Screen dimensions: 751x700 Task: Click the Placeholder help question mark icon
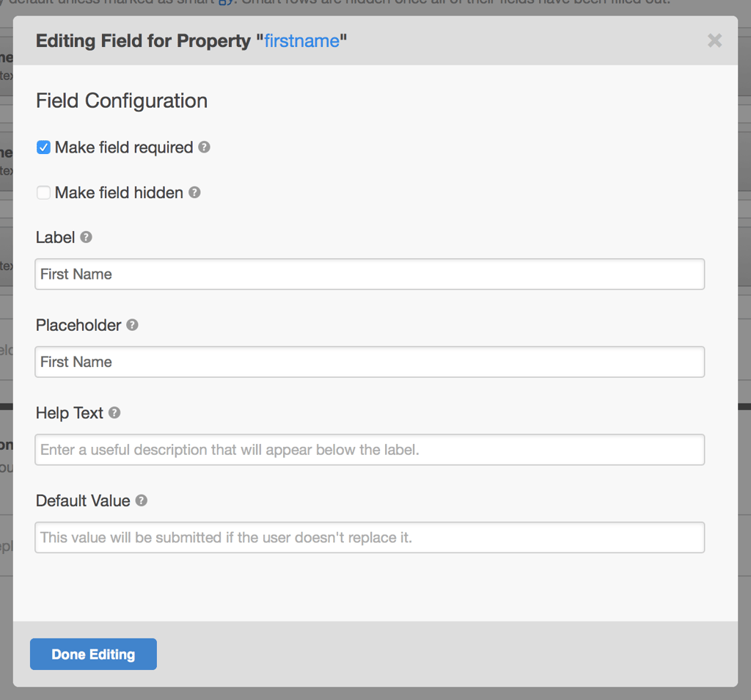(132, 324)
